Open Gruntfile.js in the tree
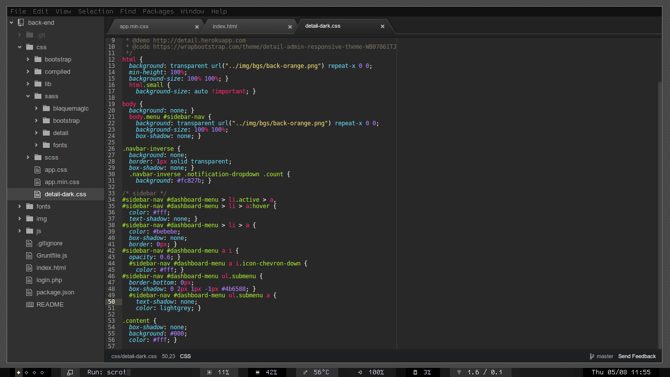 (x=52, y=255)
